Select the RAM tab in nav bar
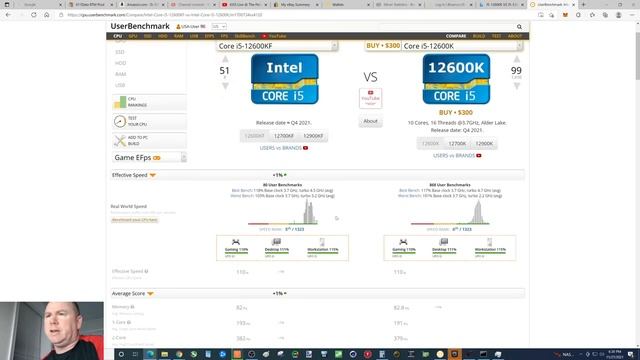640x360 pixels. click(x=178, y=36)
